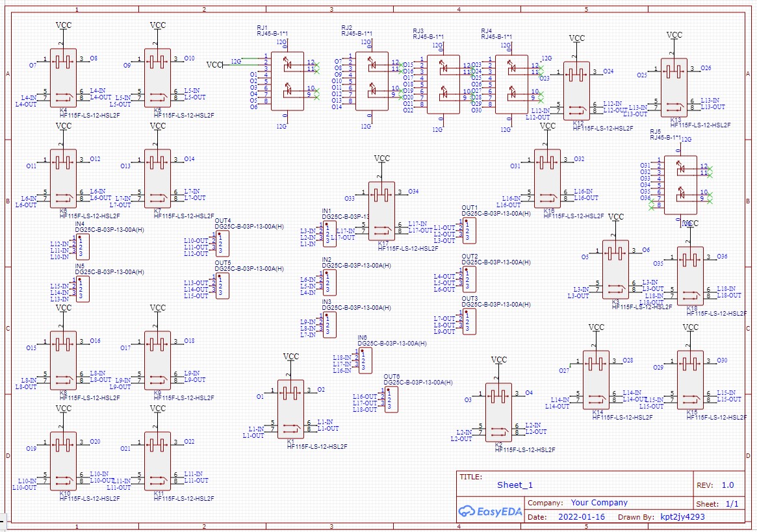Click the date value 2022-01-16
Viewport: 757px width, 532px height.
click(x=582, y=516)
